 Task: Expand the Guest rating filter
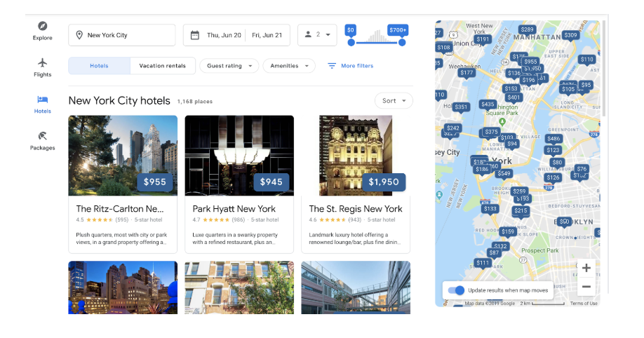coord(229,66)
